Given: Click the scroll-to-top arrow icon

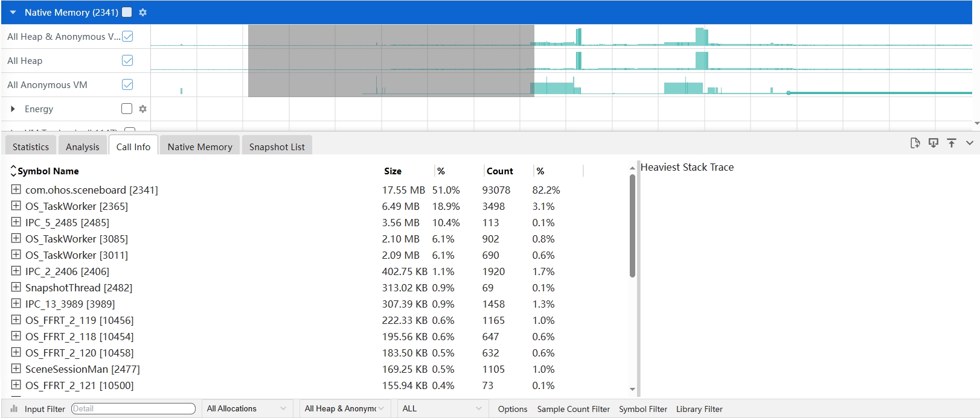Looking at the screenshot, I should point(952,143).
